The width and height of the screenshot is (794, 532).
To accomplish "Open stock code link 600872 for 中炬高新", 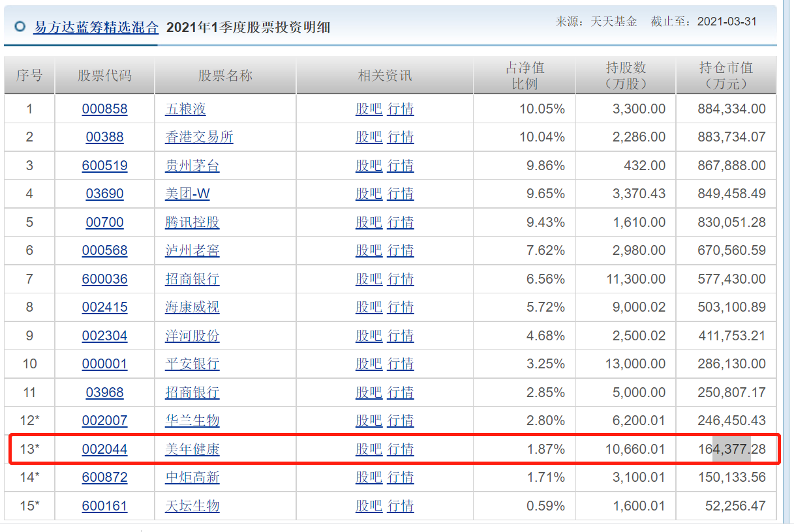I will click(x=105, y=477).
